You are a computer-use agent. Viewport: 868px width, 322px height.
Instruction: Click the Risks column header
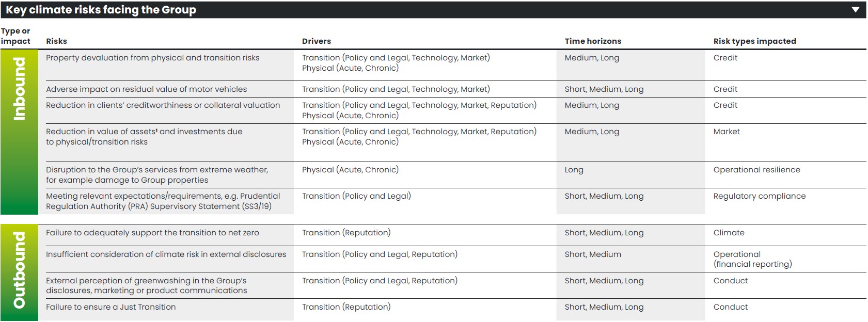[56, 41]
